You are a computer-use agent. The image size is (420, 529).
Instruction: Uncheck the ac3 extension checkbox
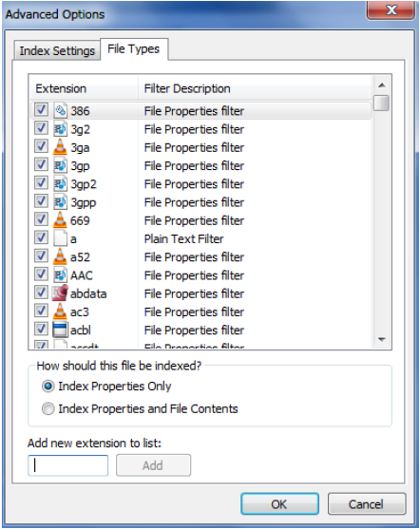click(x=41, y=311)
